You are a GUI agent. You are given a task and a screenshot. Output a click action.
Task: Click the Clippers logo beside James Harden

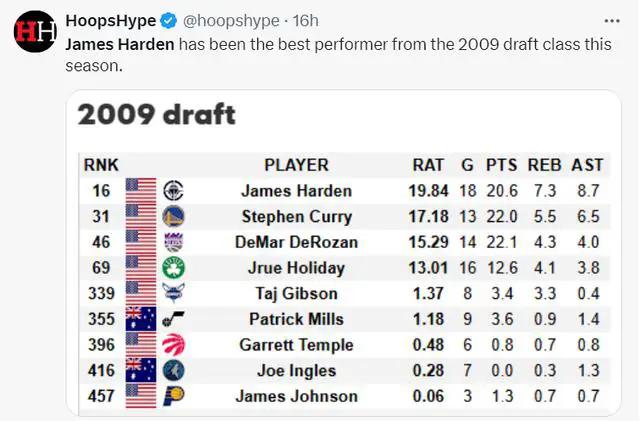click(173, 191)
